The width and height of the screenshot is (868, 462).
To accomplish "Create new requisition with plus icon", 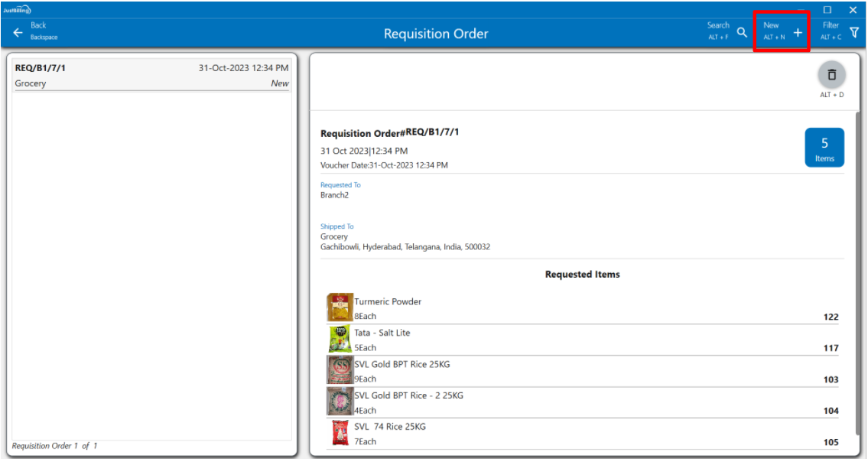I will coord(798,32).
